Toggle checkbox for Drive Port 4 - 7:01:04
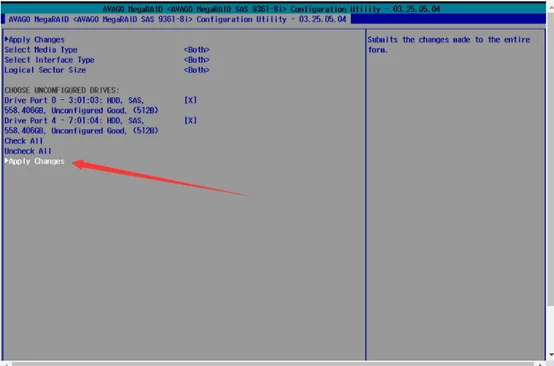The height and width of the screenshot is (366, 554). 190,120
